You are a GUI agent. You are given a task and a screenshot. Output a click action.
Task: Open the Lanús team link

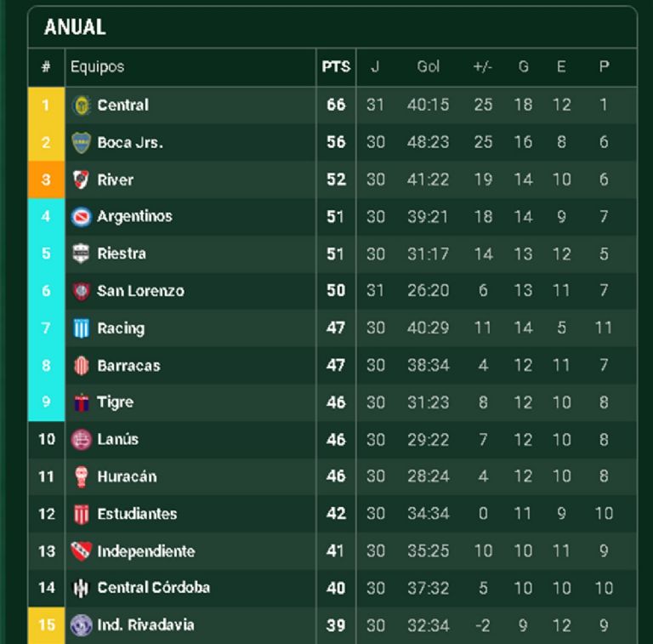click(117, 440)
